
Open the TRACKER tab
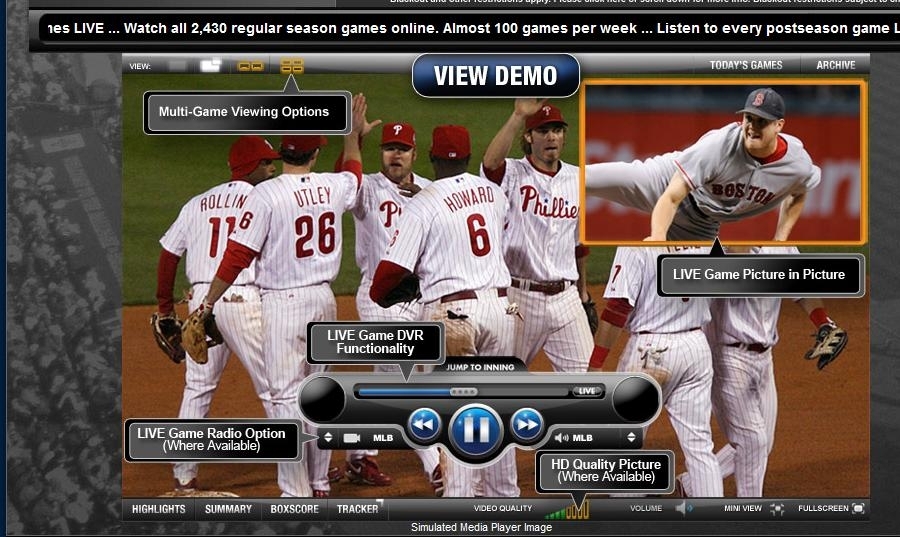(x=358, y=509)
